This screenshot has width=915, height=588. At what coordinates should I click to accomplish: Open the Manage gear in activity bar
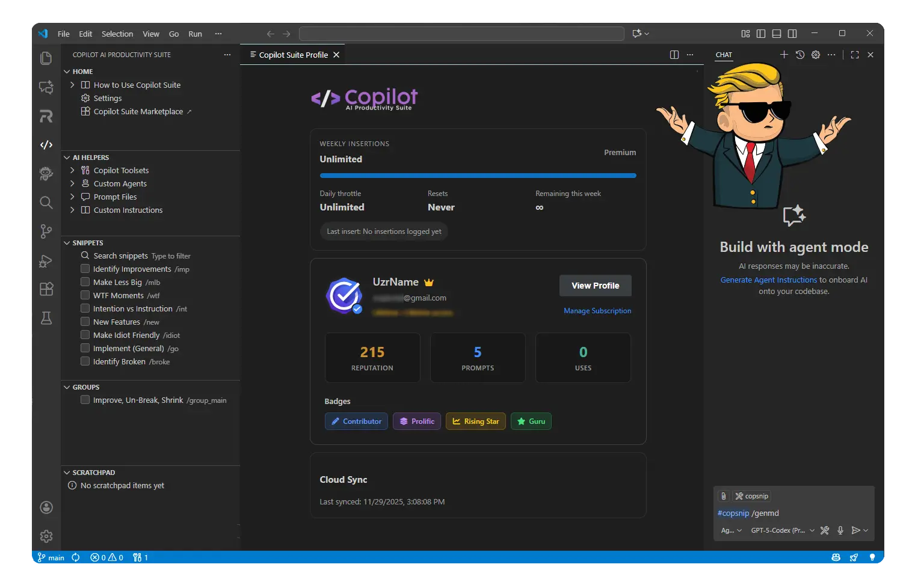coord(46,536)
